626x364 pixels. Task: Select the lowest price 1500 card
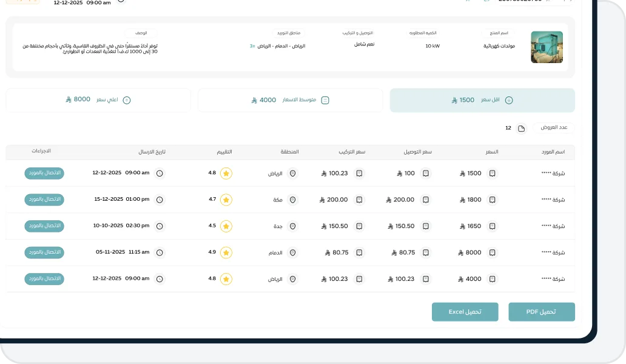pos(482,100)
